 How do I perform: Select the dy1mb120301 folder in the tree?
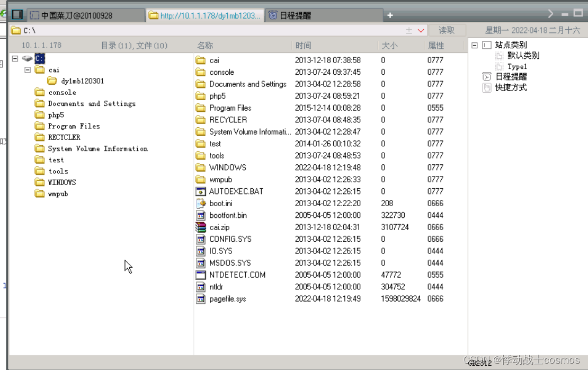76,81
